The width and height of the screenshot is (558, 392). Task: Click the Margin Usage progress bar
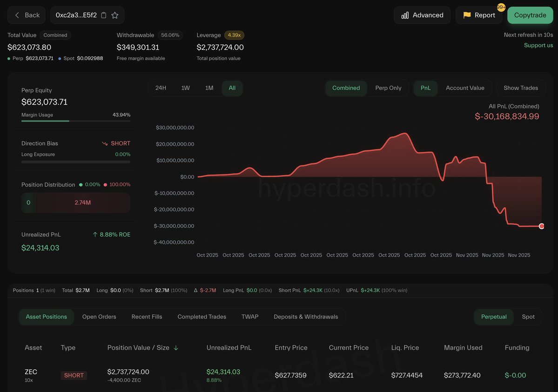(75, 121)
